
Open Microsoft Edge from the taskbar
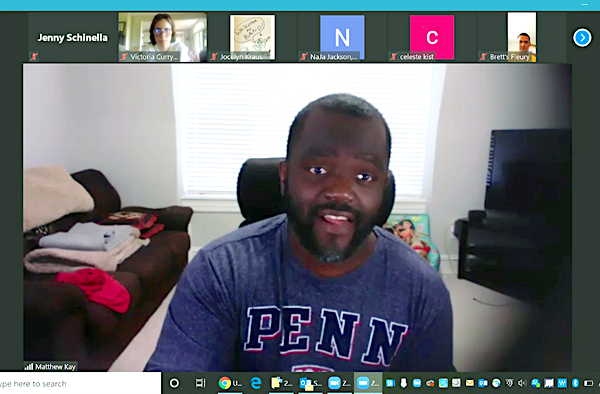click(256, 383)
